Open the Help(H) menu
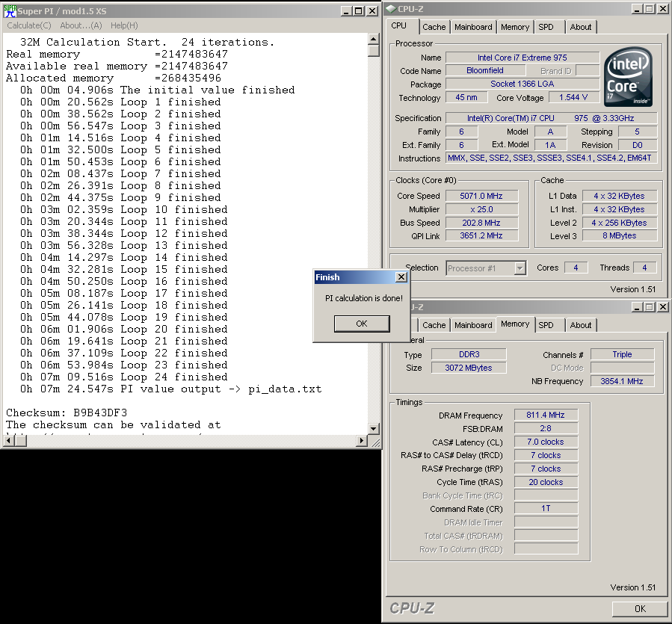The image size is (672, 624). (124, 25)
